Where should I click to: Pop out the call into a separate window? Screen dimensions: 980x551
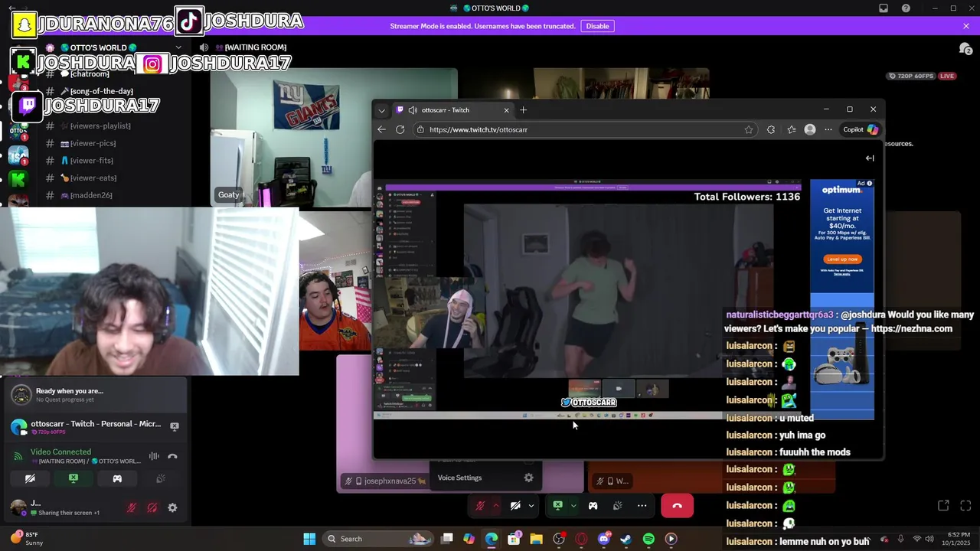943,506
